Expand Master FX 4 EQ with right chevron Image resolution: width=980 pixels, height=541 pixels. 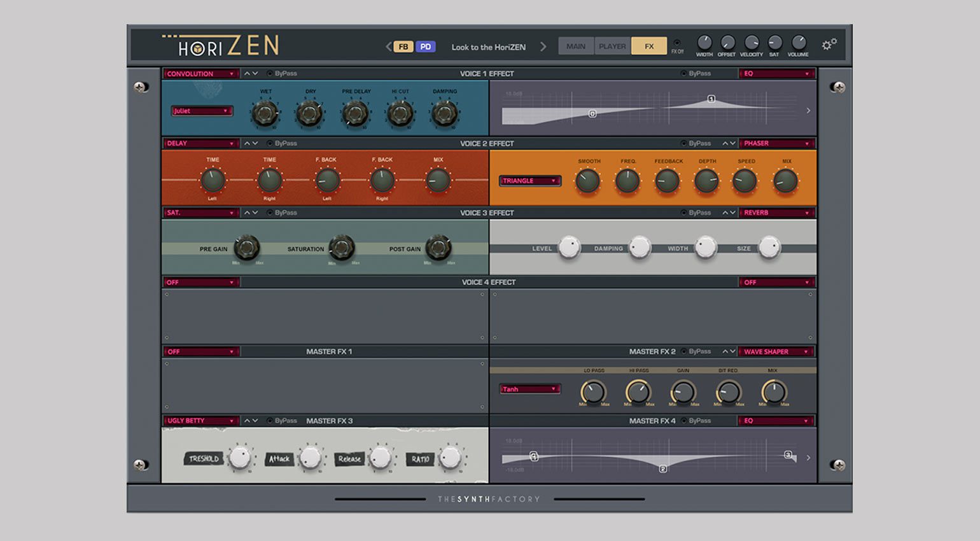pyautogui.click(x=808, y=458)
